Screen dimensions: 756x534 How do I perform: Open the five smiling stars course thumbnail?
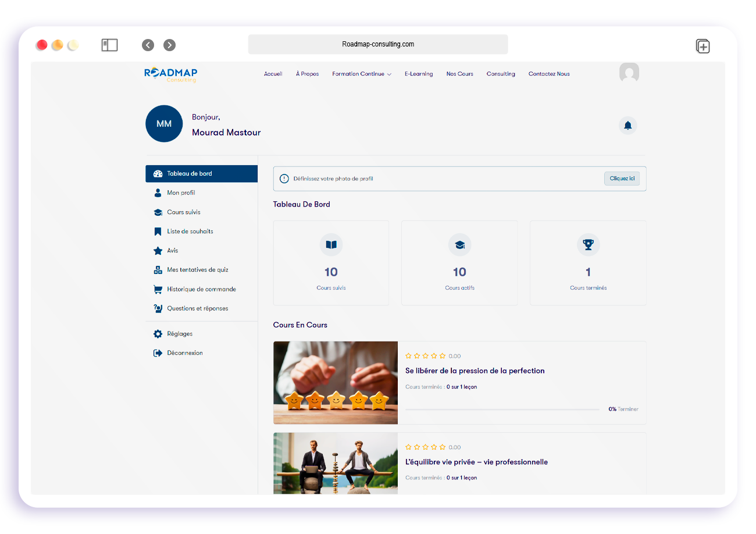(x=336, y=383)
